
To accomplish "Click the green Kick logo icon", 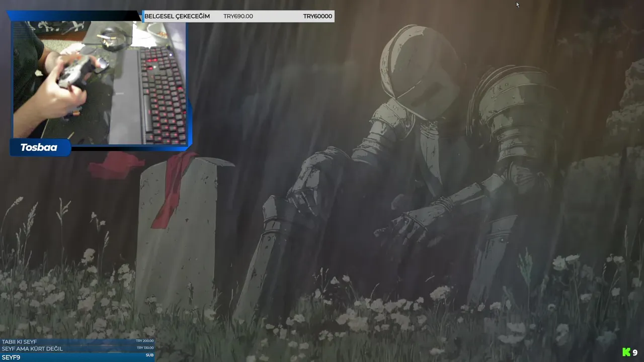I will (x=626, y=352).
